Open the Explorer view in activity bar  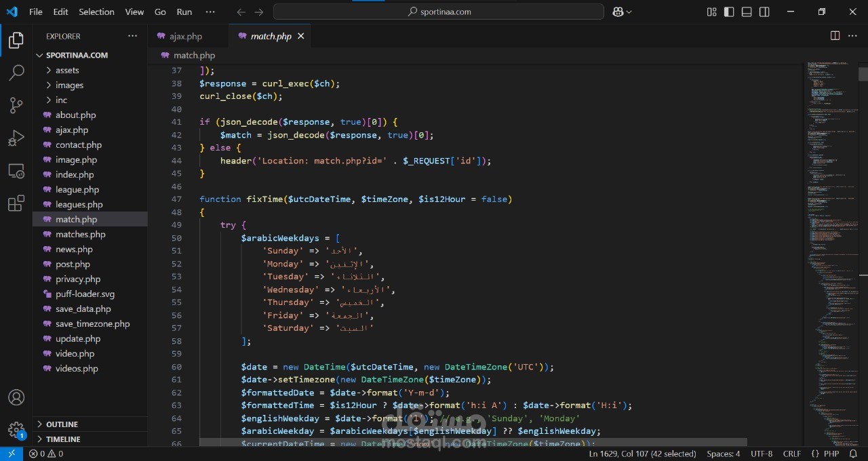pyautogui.click(x=16, y=41)
